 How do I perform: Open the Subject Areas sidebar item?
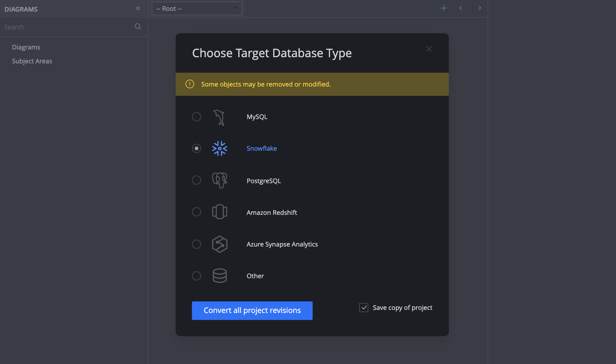point(32,61)
